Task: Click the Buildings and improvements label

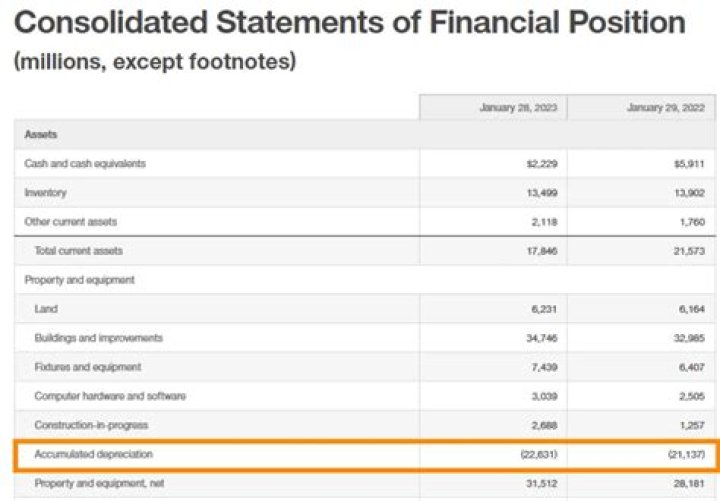Action: click(x=98, y=338)
